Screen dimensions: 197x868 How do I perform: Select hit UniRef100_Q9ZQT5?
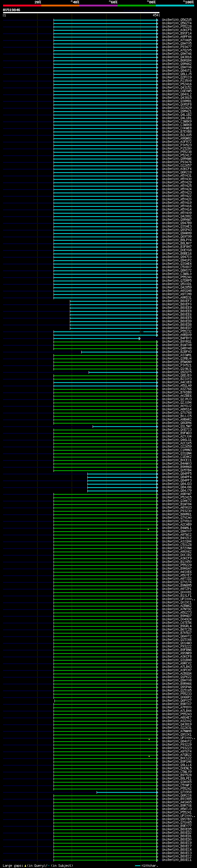click(x=176, y=372)
